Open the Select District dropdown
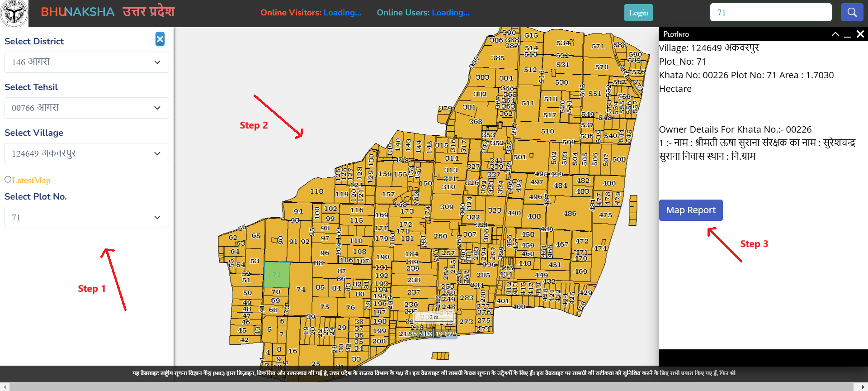Viewport: 868px width, 391px height. pyautogui.click(x=86, y=62)
